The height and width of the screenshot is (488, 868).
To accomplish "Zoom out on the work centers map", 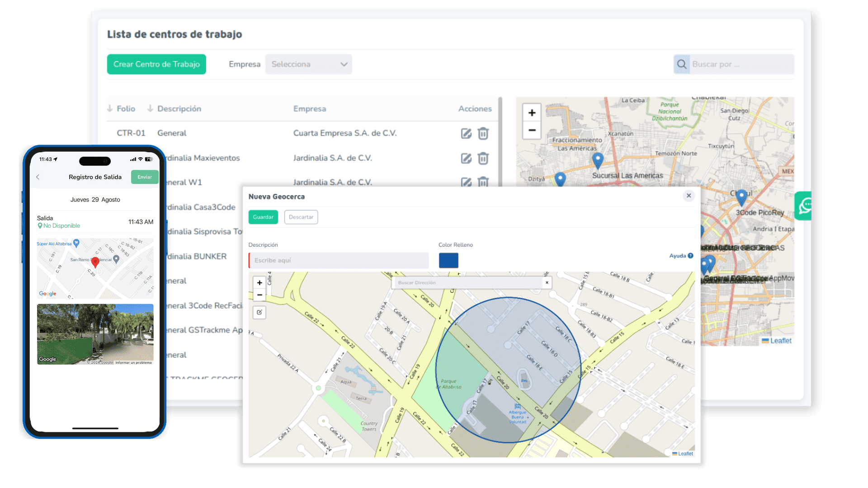I will tap(532, 130).
